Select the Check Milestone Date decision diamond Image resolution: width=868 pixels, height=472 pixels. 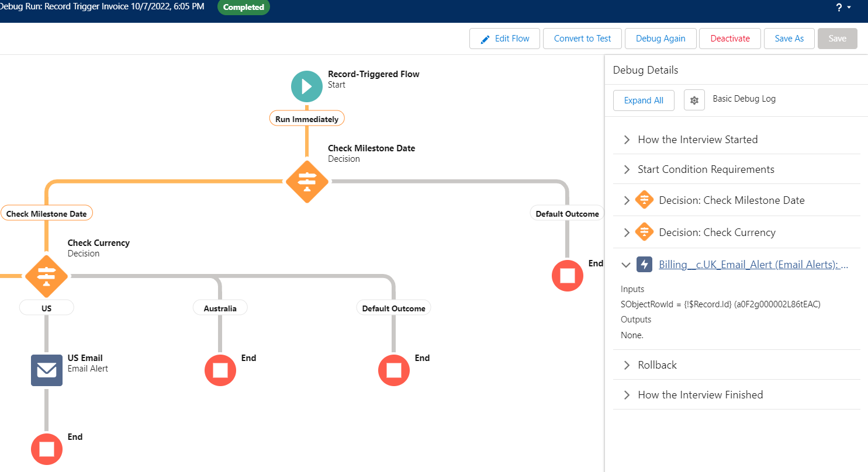click(x=307, y=182)
